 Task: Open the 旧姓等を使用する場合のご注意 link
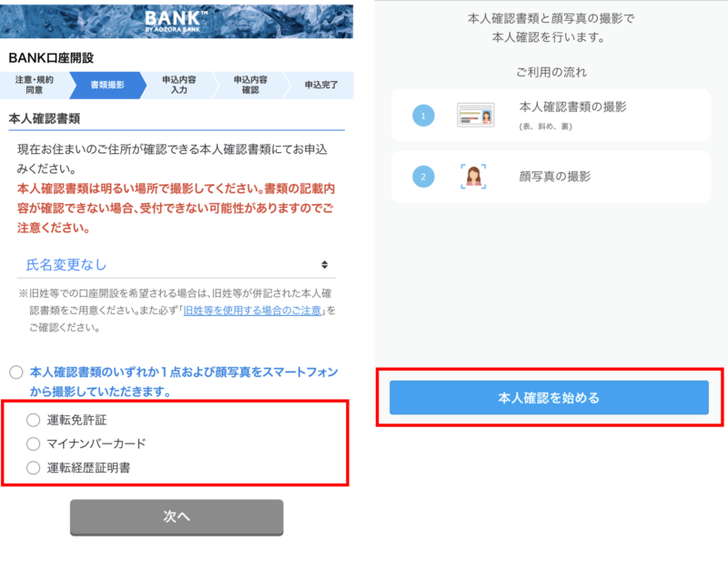click(252, 311)
